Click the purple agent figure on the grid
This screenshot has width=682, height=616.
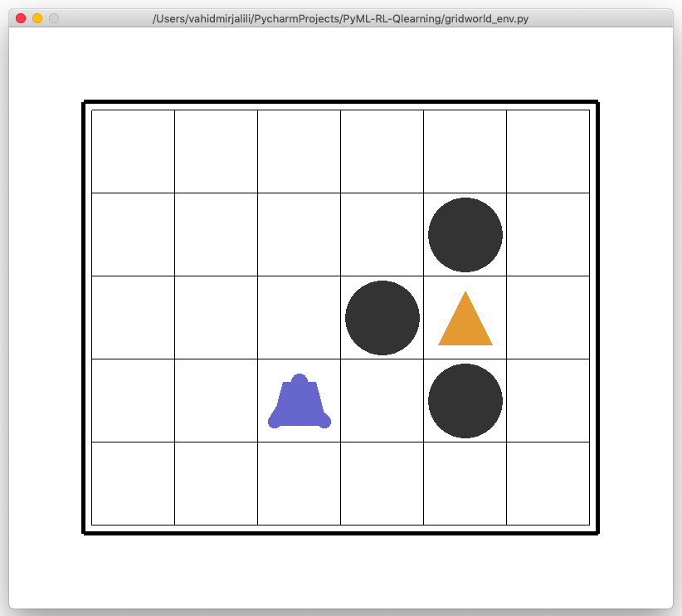click(x=300, y=401)
